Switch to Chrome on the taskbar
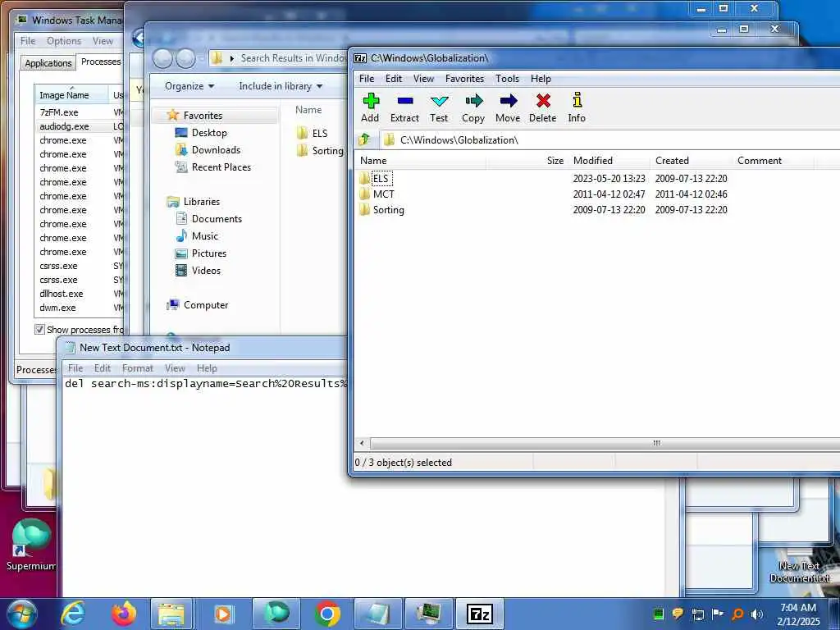The image size is (840, 630). click(x=327, y=614)
